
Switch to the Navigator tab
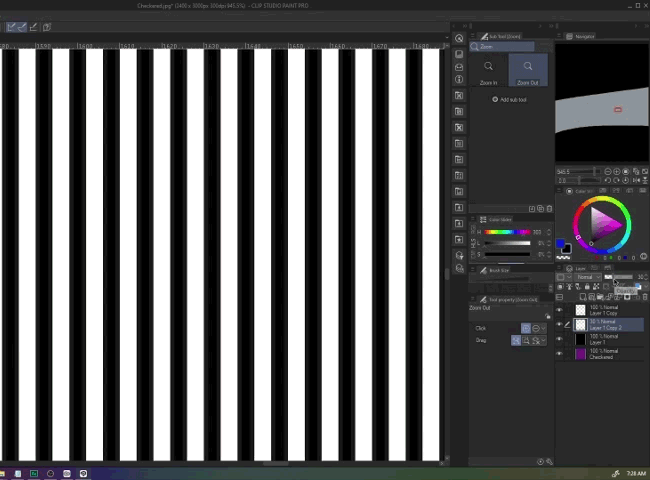(584, 37)
